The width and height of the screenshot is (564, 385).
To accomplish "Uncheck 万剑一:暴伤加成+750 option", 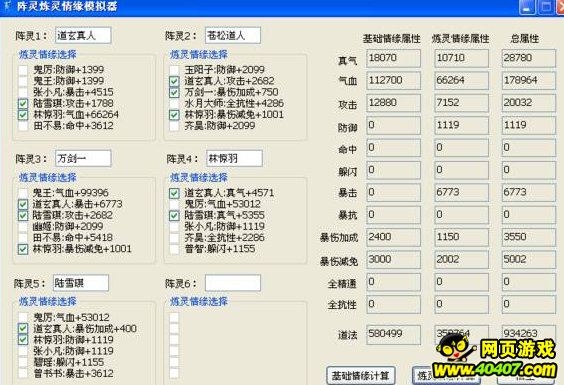I will click(174, 92).
